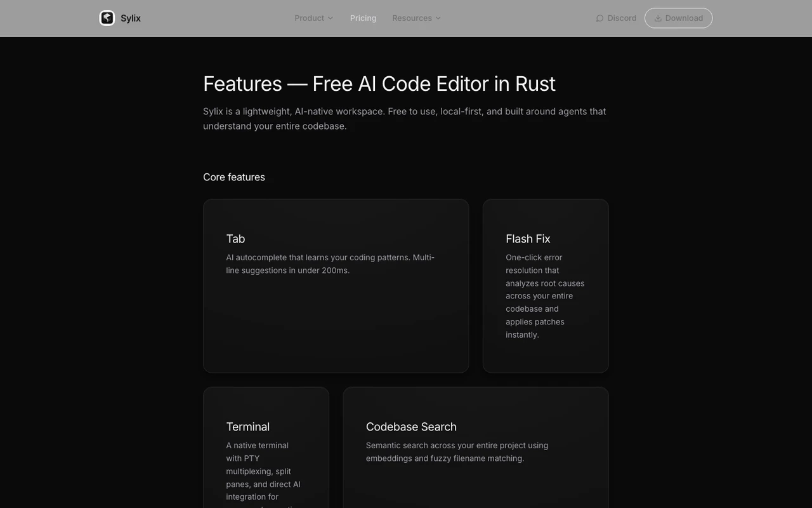Viewport: 812px width, 508px height.
Task: Click the Sylix brand name
Action: pyautogui.click(x=131, y=18)
